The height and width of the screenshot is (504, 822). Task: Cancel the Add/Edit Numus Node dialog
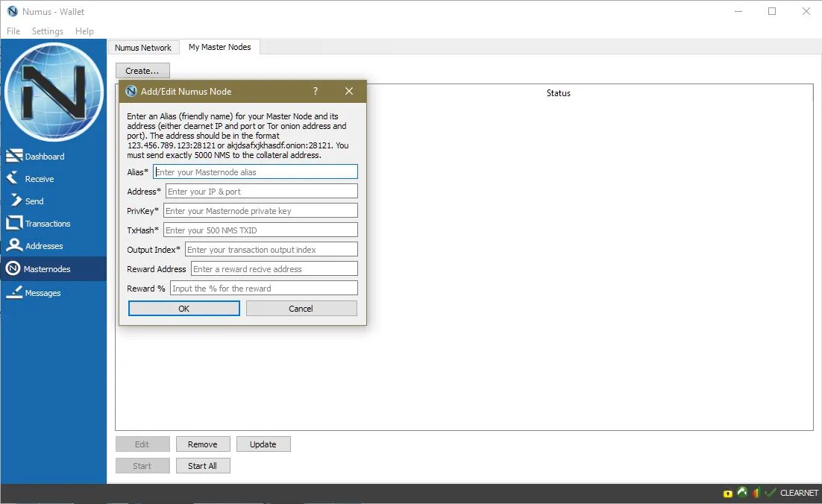[301, 309]
